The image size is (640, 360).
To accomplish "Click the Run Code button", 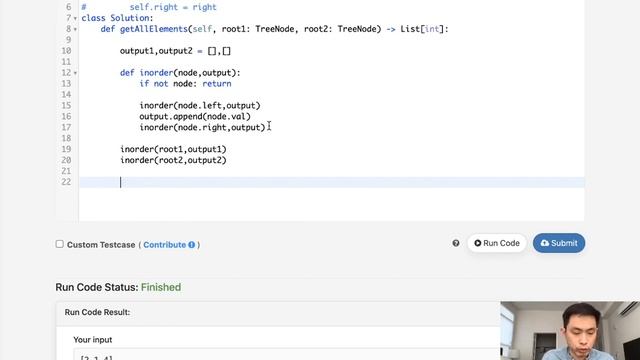I will click(497, 243).
